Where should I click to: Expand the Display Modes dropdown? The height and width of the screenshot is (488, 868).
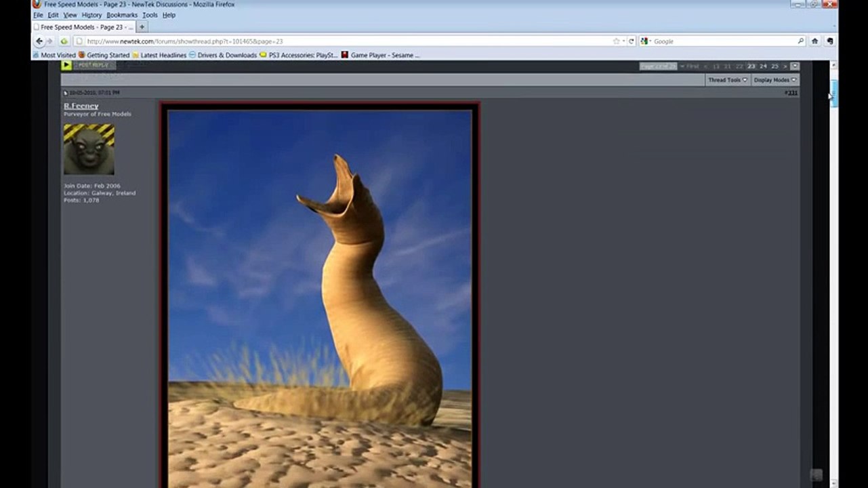tap(775, 80)
